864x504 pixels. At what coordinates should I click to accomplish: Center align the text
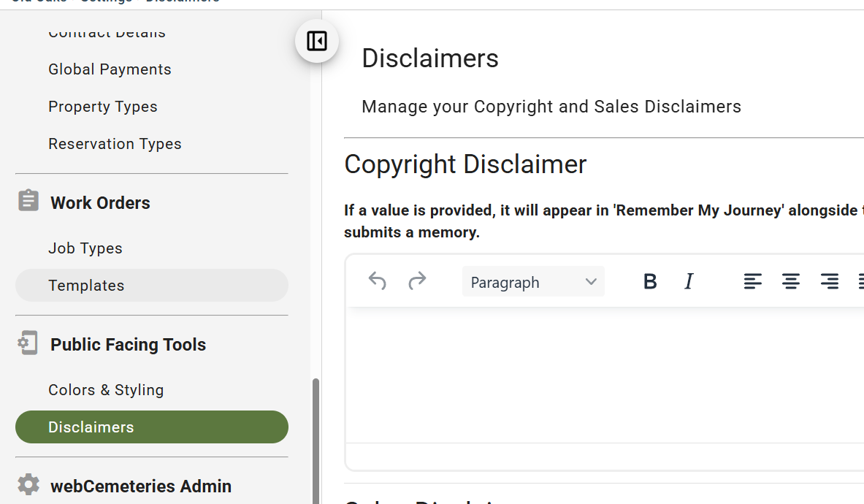pyautogui.click(x=791, y=281)
